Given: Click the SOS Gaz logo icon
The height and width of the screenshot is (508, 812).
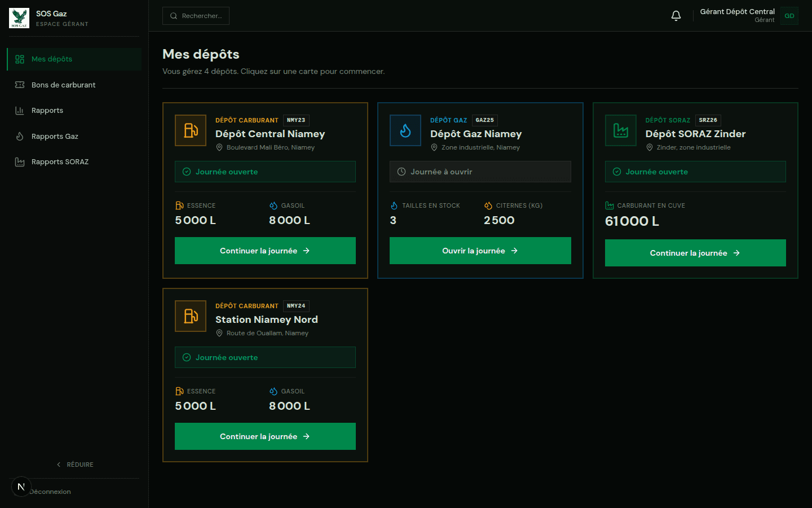Looking at the screenshot, I should coord(19,18).
